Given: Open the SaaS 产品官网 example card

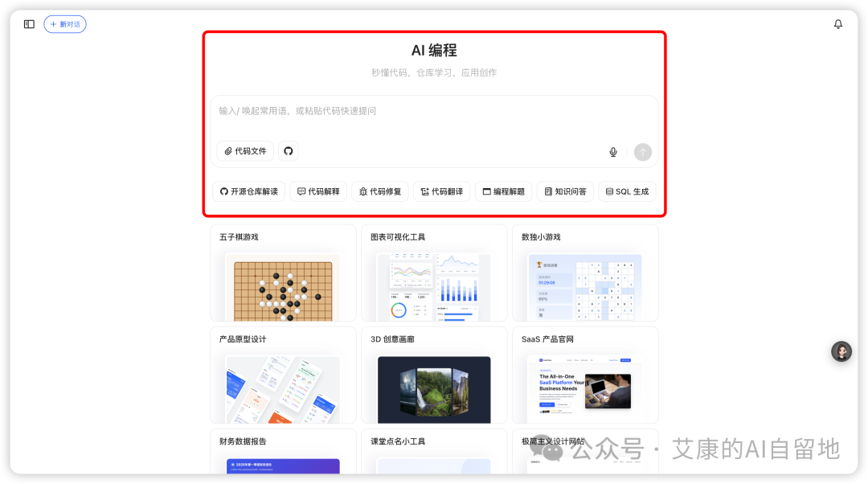Looking at the screenshot, I should pos(585,375).
